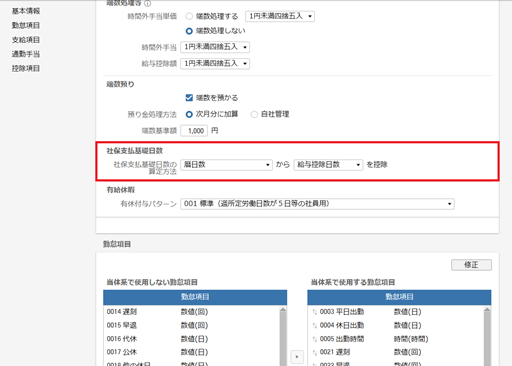512x366 pixels.
Task: Select the 0005 出勤時間 row
Action: (396, 339)
